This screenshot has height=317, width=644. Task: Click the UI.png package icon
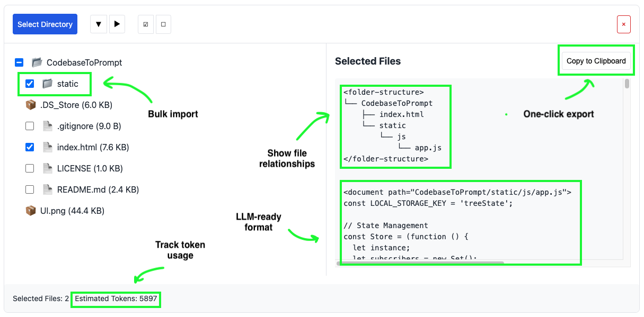[x=31, y=211]
